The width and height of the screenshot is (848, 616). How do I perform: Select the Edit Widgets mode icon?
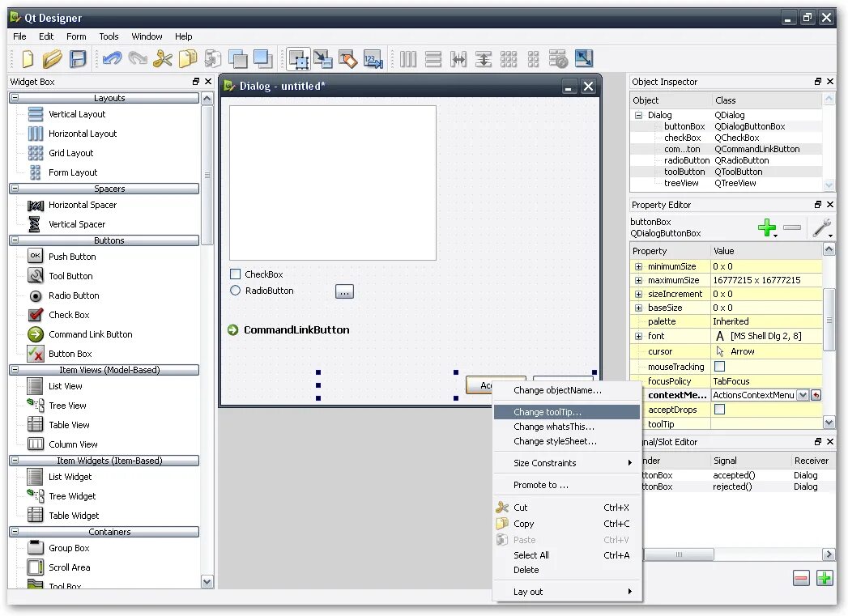click(x=299, y=58)
